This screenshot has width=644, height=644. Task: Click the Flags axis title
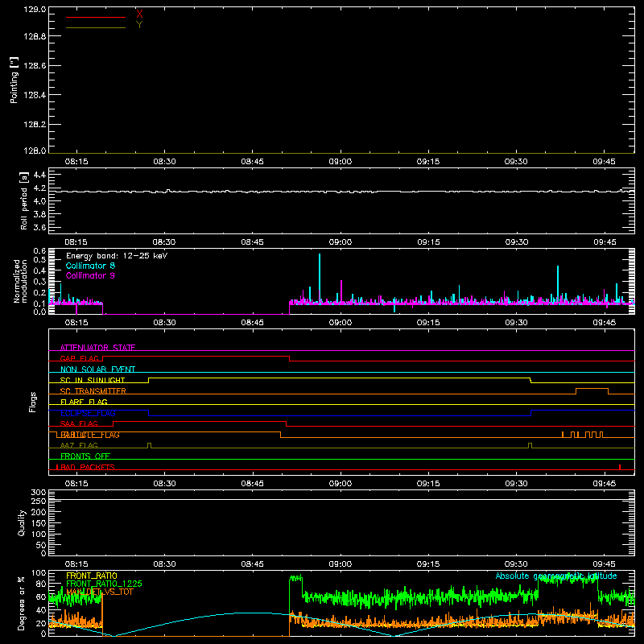(x=33, y=402)
